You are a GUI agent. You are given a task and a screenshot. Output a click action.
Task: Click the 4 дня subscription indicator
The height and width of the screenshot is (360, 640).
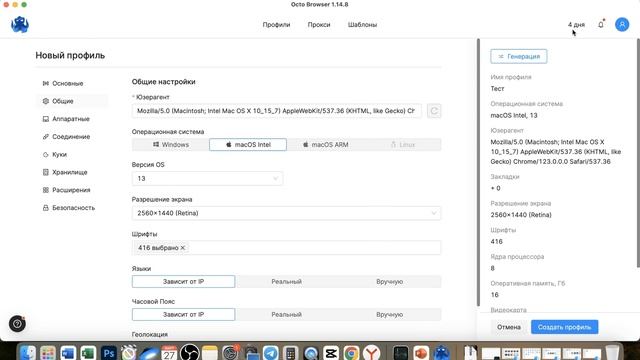[x=576, y=24]
